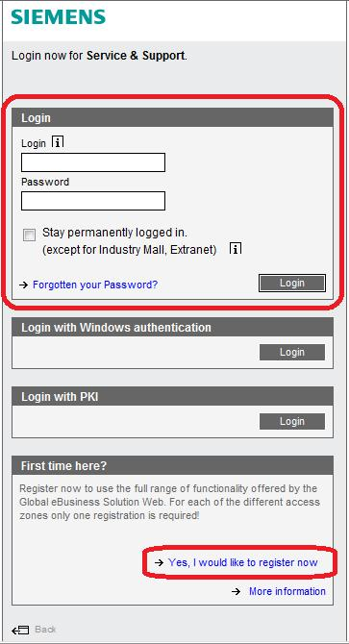Click arrow before Yes, I would like to register
Viewport: 349px width, 644px height.
tap(160, 562)
